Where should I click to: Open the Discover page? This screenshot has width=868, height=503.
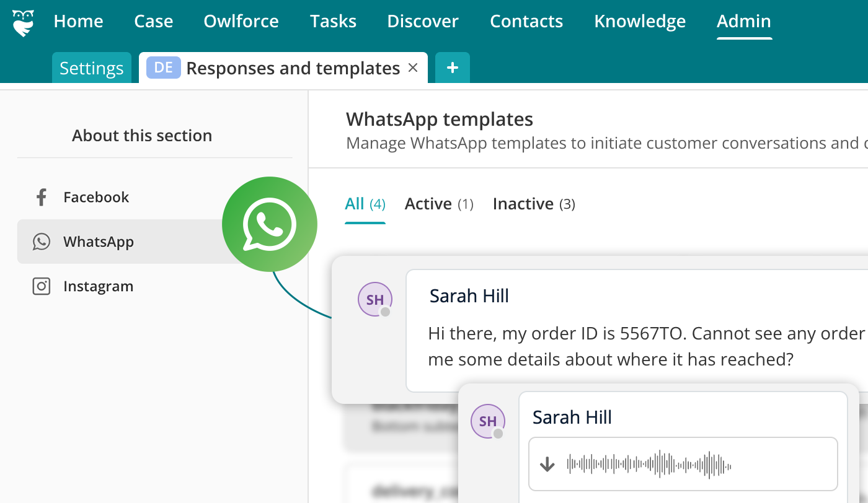coord(422,20)
